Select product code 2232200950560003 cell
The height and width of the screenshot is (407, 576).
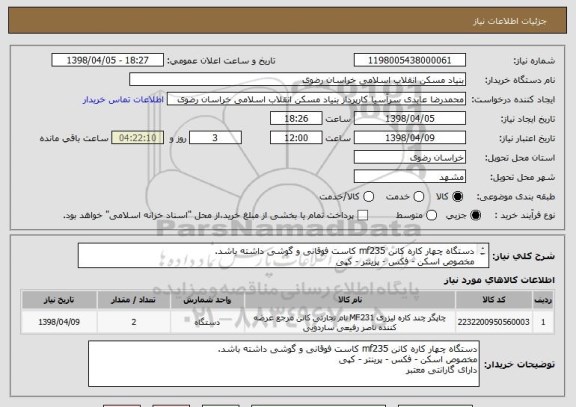point(494,322)
